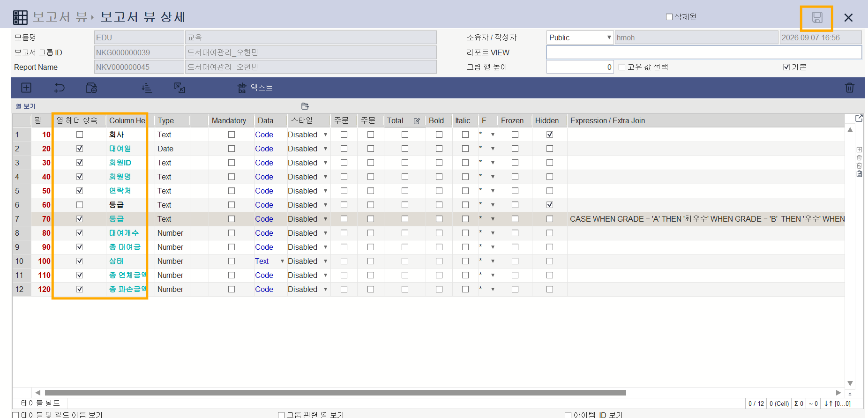Click the 텍스트 text toolbar button
Image resolution: width=868 pixels, height=418 pixels.
pyautogui.click(x=255, y=88)
